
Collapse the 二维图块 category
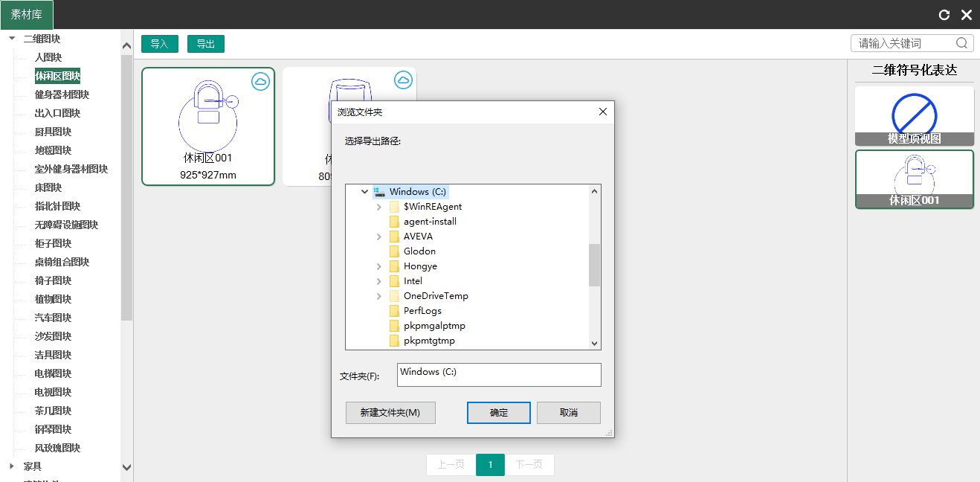12,39
